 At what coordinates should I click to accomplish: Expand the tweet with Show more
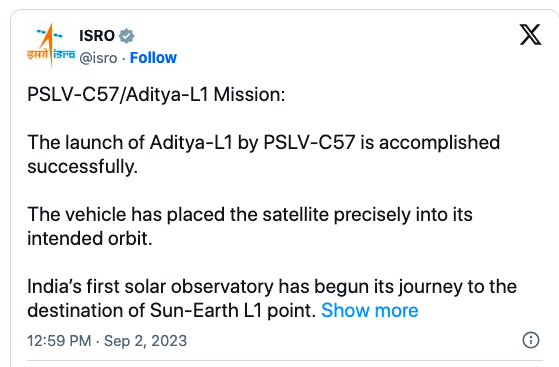[x=370, y=310]
